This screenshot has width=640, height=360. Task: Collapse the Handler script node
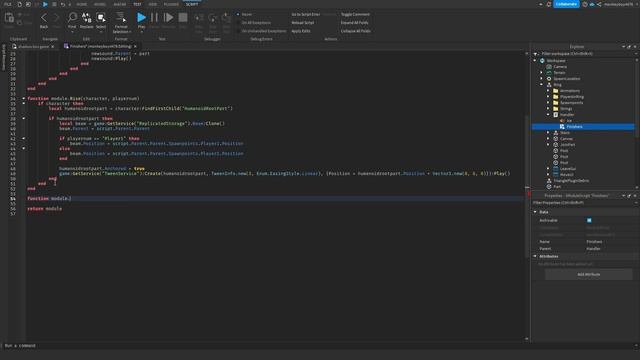pyautogui.click(x=548, y=115)
